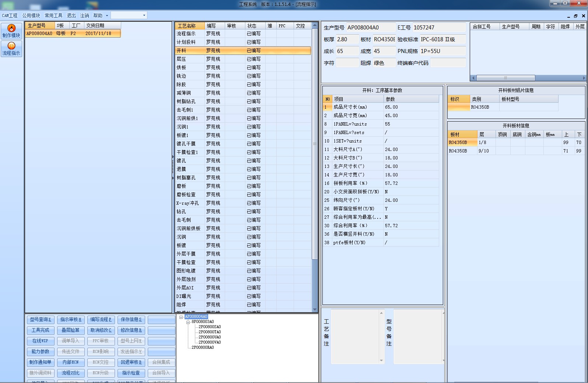The image size is (588, 383).
Task: Click the 合拼工号 column header
Action: tap(485, 27)
